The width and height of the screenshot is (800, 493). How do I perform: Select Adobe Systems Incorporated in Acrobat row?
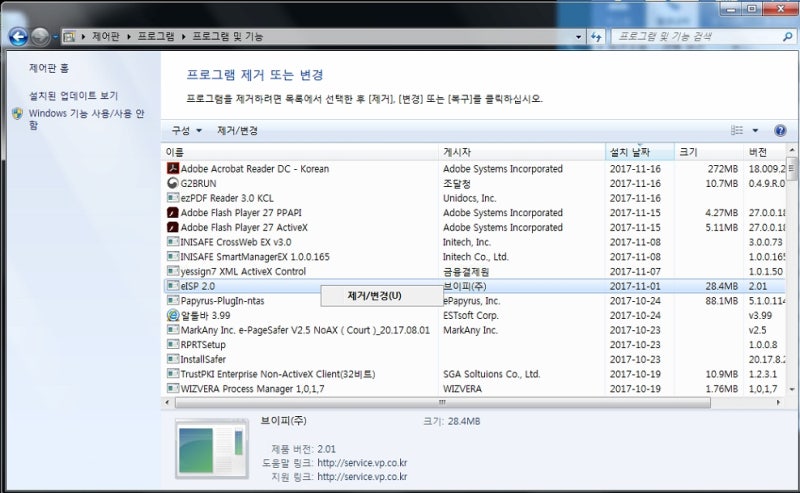click(503, 168)
